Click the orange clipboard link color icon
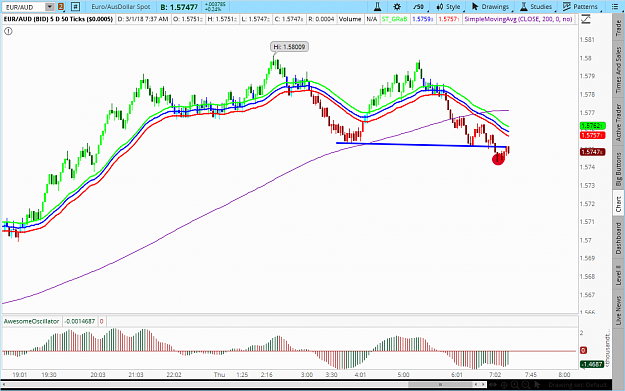Image resolution: width=625 pixels, height=391 pixels. (61, 7)
